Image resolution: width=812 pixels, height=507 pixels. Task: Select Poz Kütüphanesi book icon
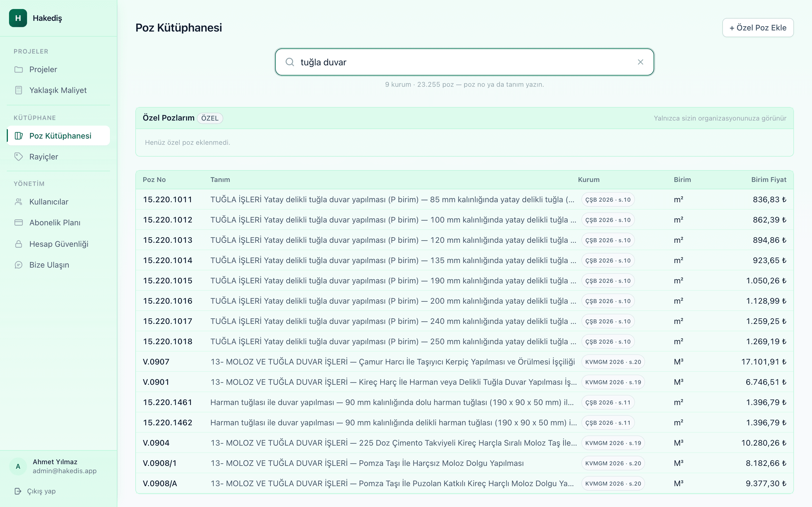pos(19,136)
